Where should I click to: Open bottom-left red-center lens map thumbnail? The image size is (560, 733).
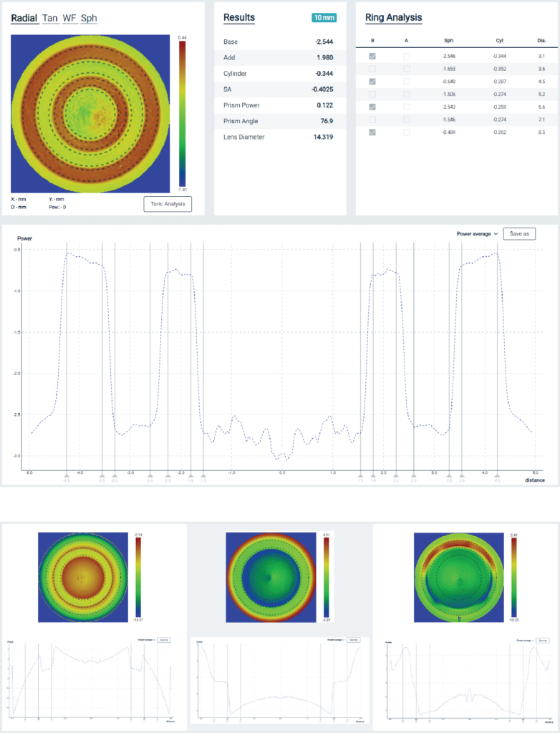point(82,577)
